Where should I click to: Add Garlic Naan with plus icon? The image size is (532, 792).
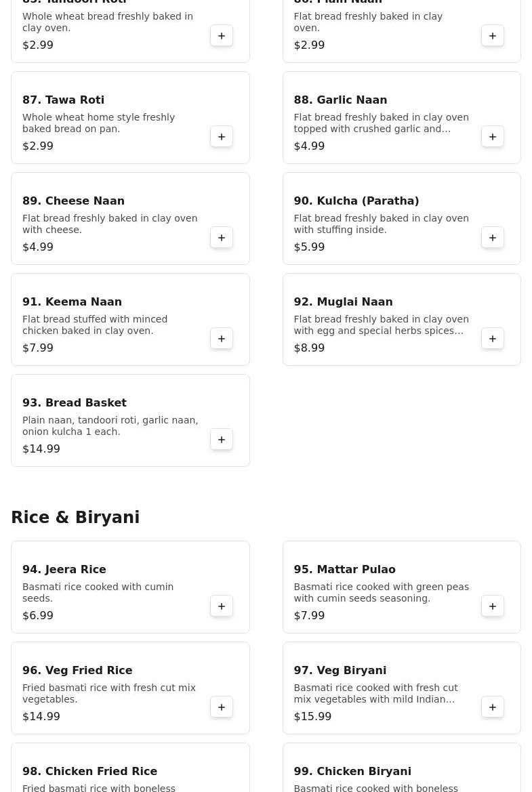493,137
